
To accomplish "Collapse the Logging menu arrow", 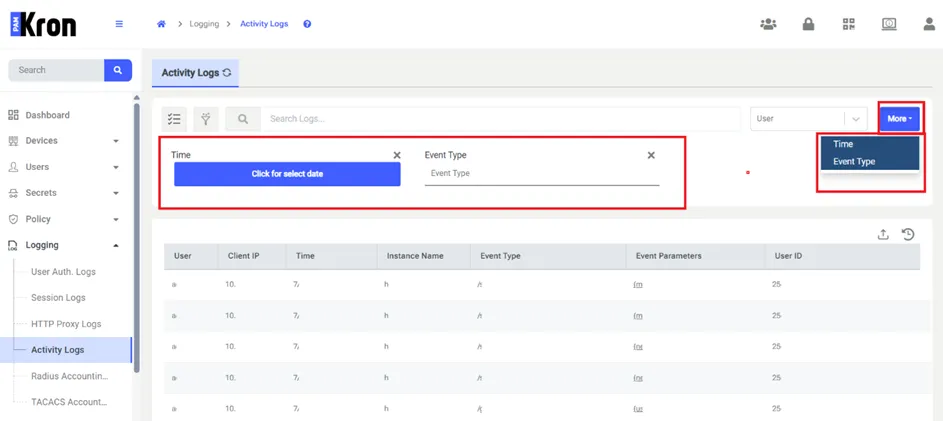I will pos(116,245).
